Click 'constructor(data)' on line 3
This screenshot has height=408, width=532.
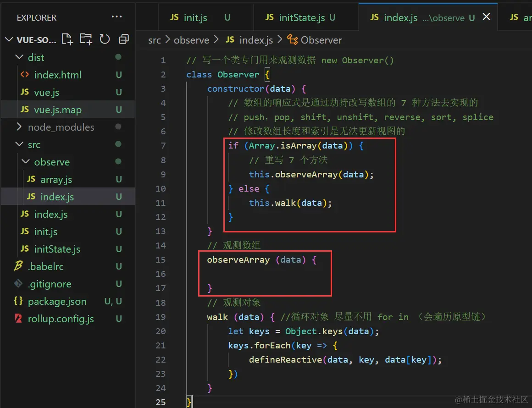251,89
